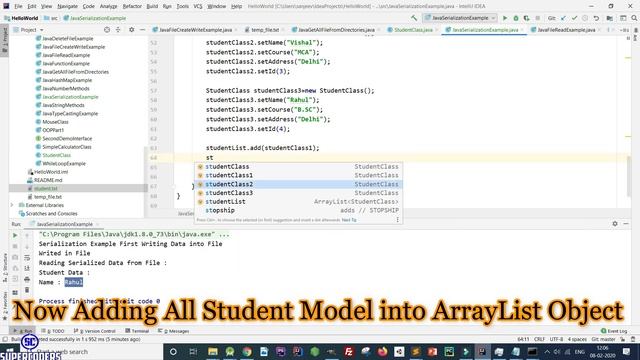640x360 pixels.
Task: Rerun program with Run panel play icon
Action: 15,236
